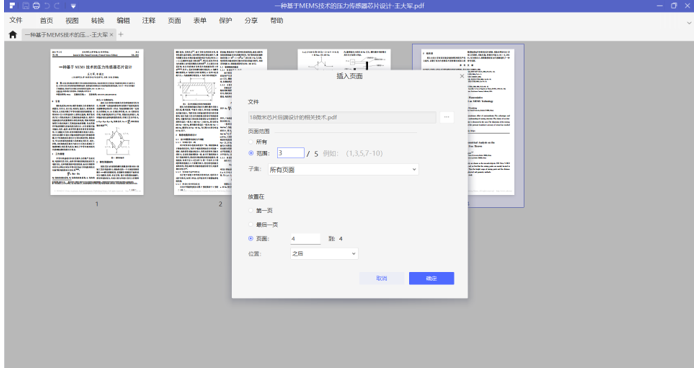Click the 取消 cancel button
The image size is (694, 368).
click(382, 278)
